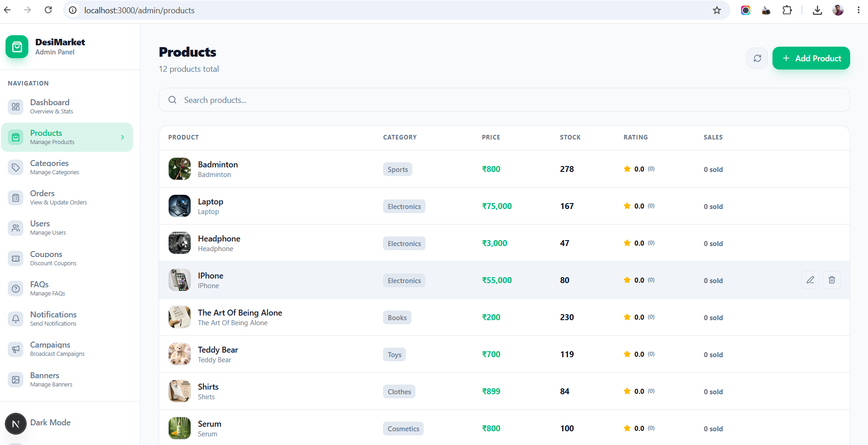Click the Campaigns megaphone icon
Image resolution: width=868 pixels, height=445 pixels.
point(16,349)
